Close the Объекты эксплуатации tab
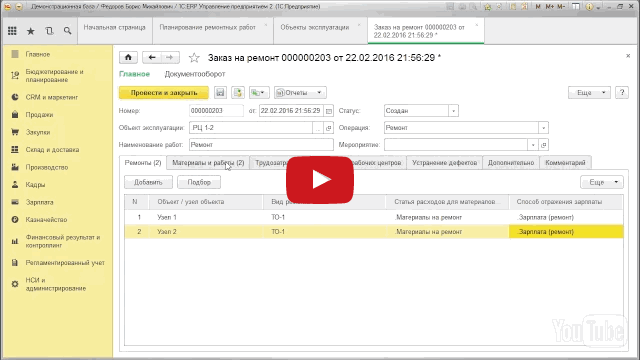The image size is (640, 360). coord(359,25)
